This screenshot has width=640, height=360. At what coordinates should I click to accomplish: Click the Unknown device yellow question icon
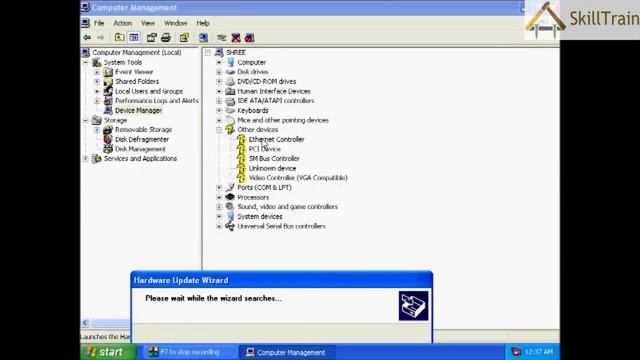click(241, 168)
